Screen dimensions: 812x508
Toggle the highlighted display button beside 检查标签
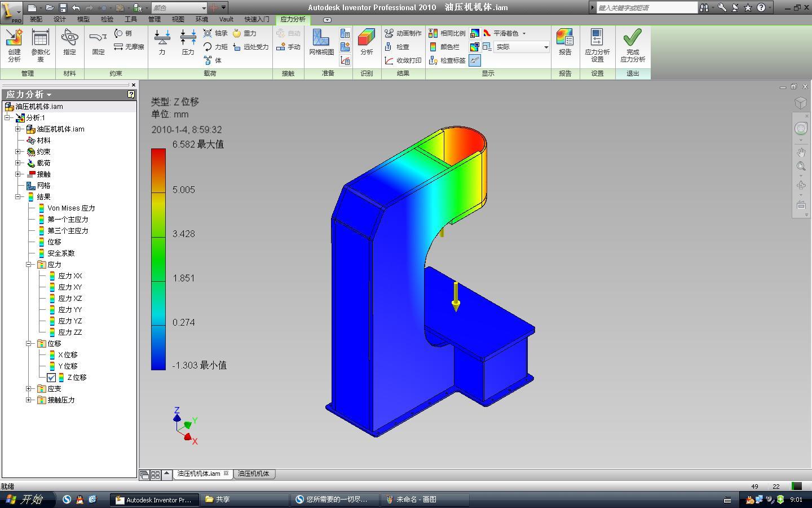tap(475, 60)
